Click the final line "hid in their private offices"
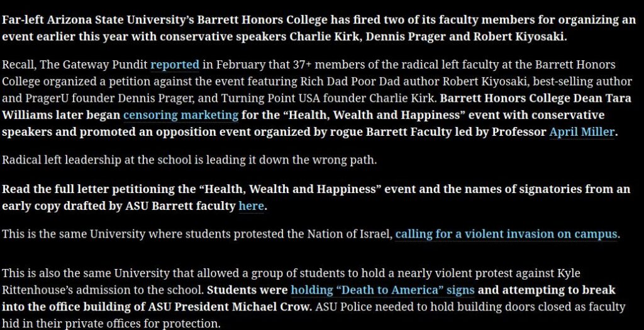Screen dimensions: 644x330 [x=111, y=324]
